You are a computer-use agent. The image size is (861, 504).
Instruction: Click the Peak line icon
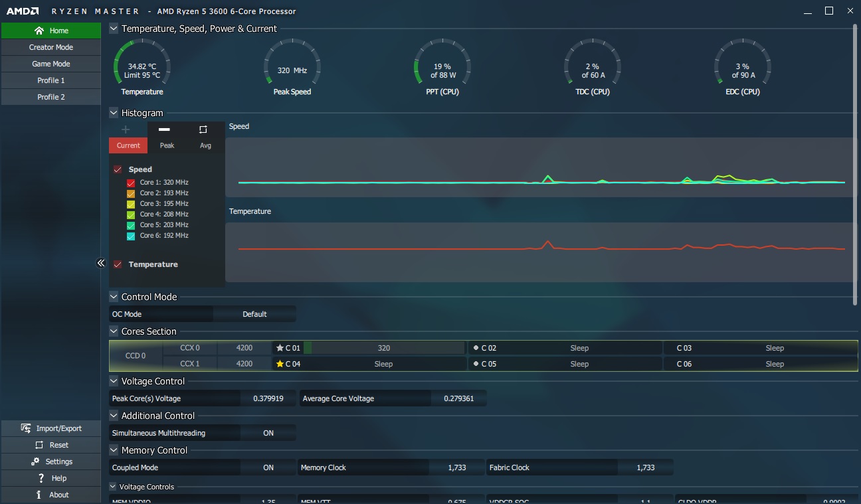click(x=165, y=129)
